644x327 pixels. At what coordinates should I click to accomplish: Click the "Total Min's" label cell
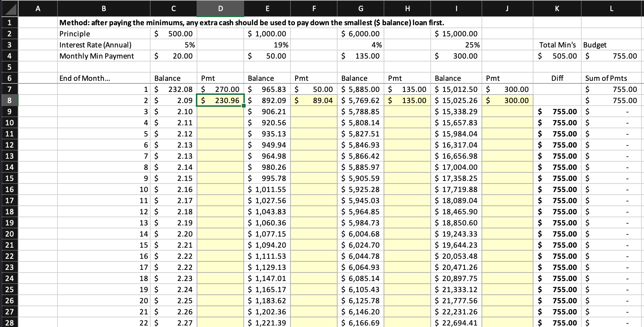tap(557, 45)
